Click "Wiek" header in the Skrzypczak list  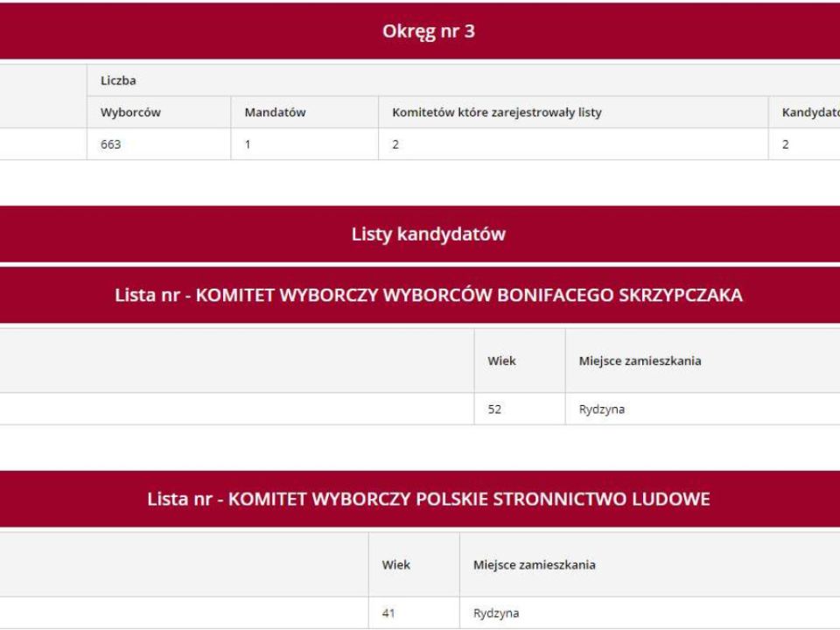pyautogui.click(x=502, y=360)
